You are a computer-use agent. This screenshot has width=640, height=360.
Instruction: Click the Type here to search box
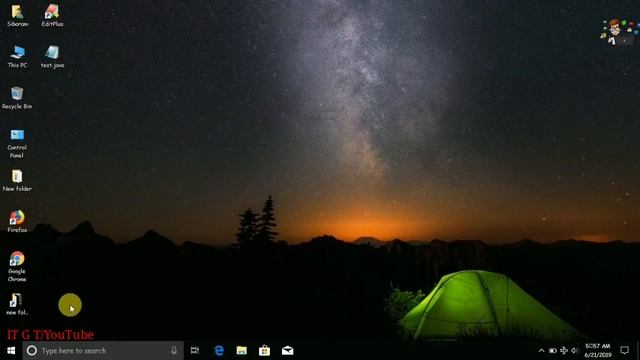103,351
